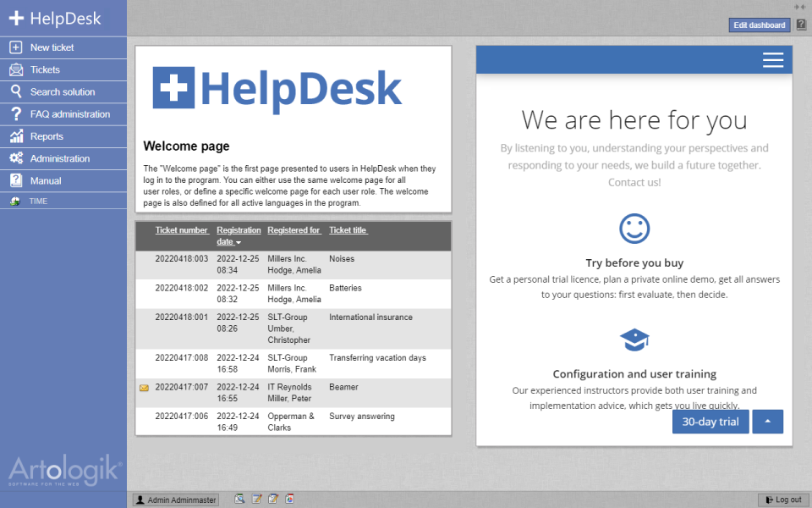Sort tickets by Ticket number header
This screenshot has height=508, width=812.
click(181, 229)
